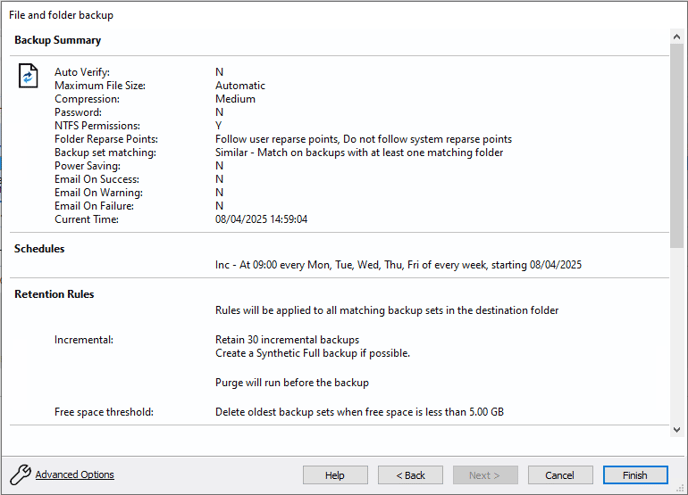Image resolution: width=688 pixels, height=495 pixels.
Task: Select the Backup Summary section heading
Action: point(58,40)
